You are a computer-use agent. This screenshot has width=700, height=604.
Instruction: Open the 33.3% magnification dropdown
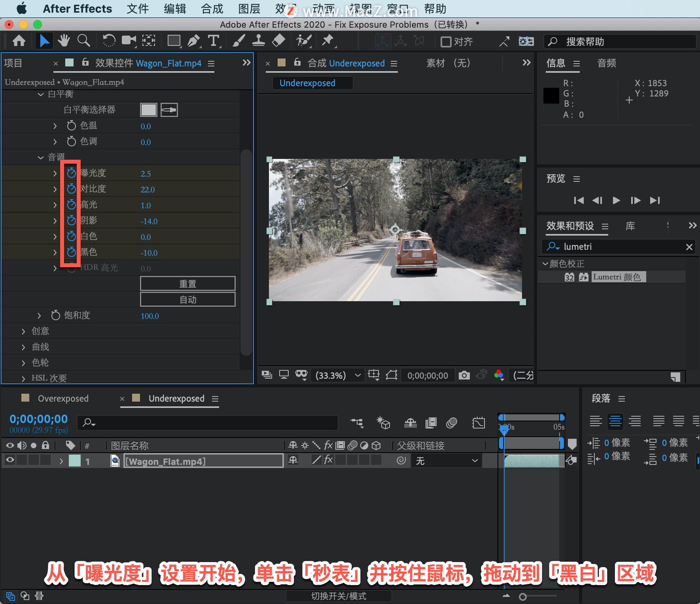(x=338, y=375)
